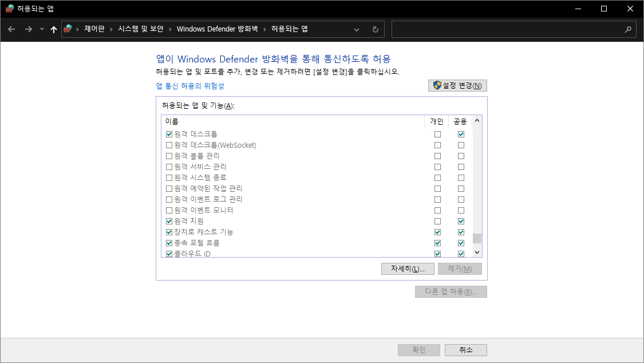
Task: Toggle 원격 데스크톱 name checkbox
Action: 169,135
